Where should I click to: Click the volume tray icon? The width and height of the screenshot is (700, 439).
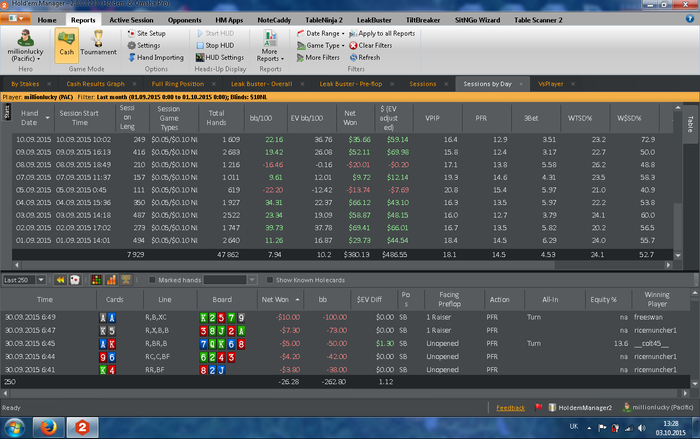tap(642, 428)
